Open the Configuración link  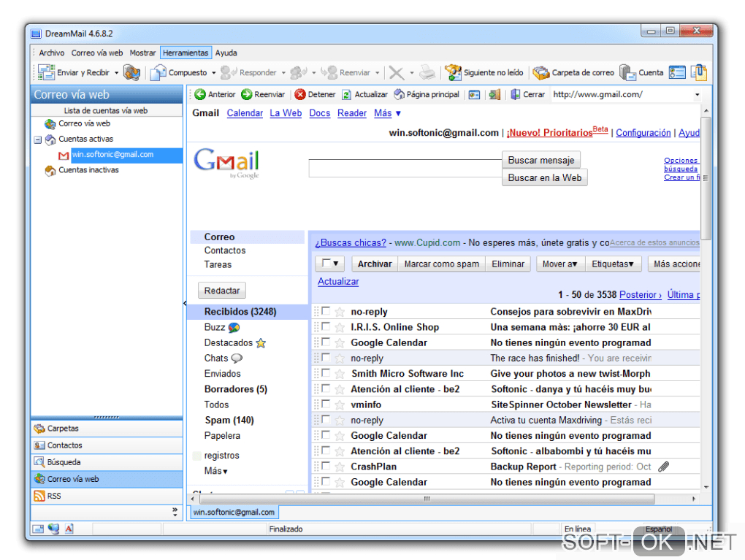643,133
